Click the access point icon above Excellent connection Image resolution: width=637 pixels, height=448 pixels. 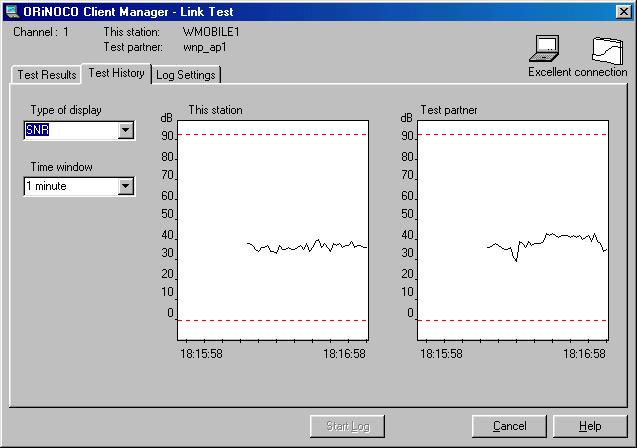(x=606, y=48)
